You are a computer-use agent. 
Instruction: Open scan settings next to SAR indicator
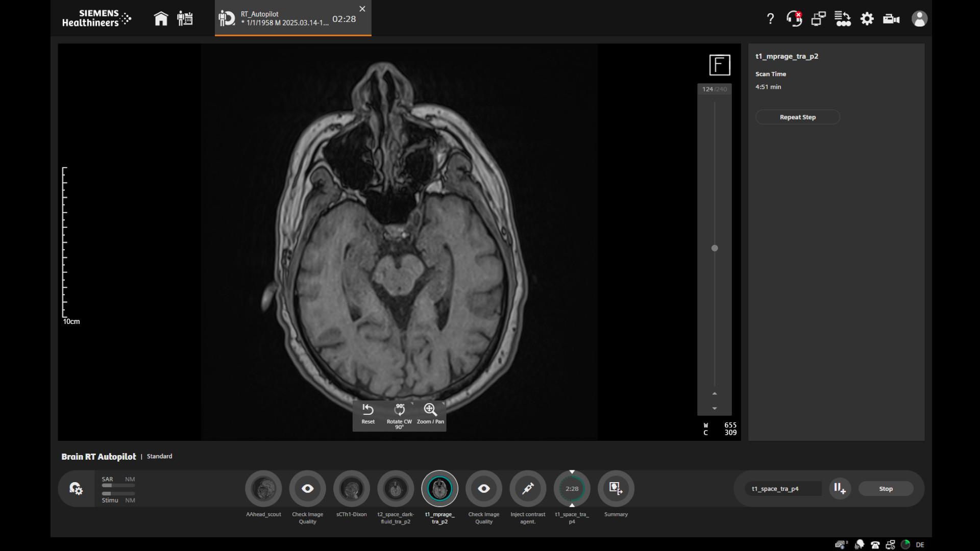[76, 489]
